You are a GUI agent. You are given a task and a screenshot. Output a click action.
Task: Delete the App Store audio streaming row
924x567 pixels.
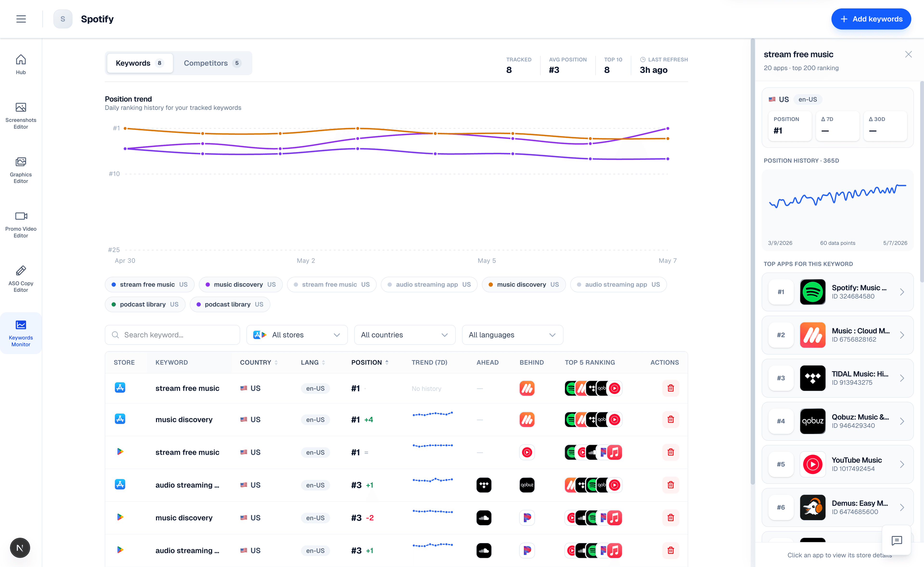coord(670,485)
